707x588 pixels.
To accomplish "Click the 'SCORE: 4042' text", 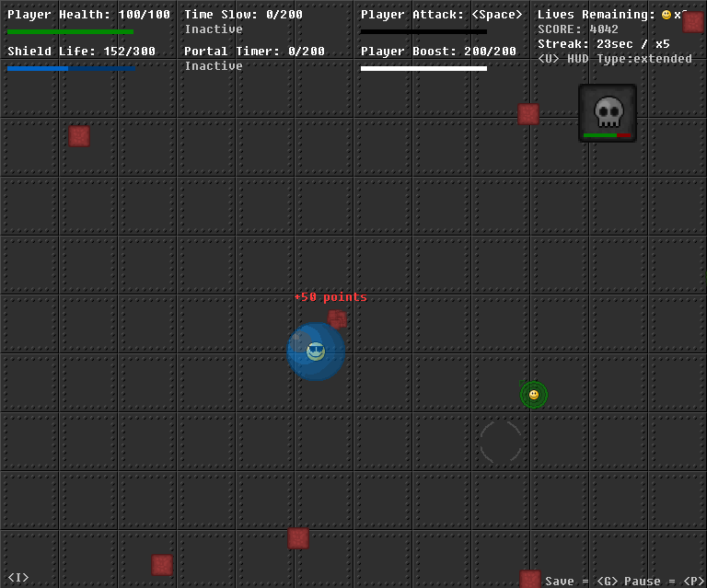I will pos(578,29).
